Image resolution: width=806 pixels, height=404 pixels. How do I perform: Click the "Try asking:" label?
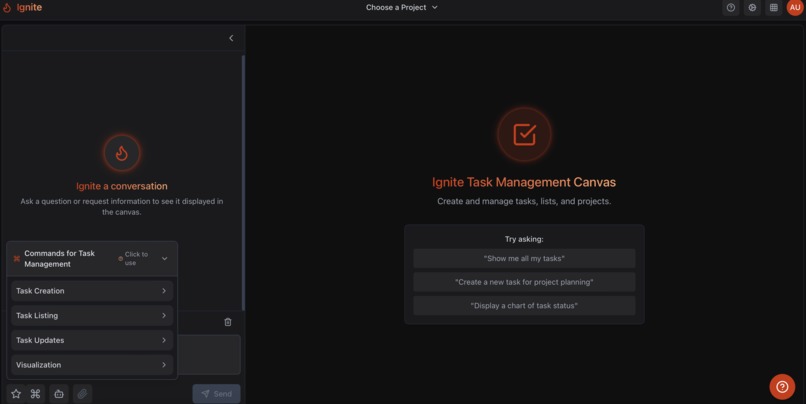(x=524, y=239)
